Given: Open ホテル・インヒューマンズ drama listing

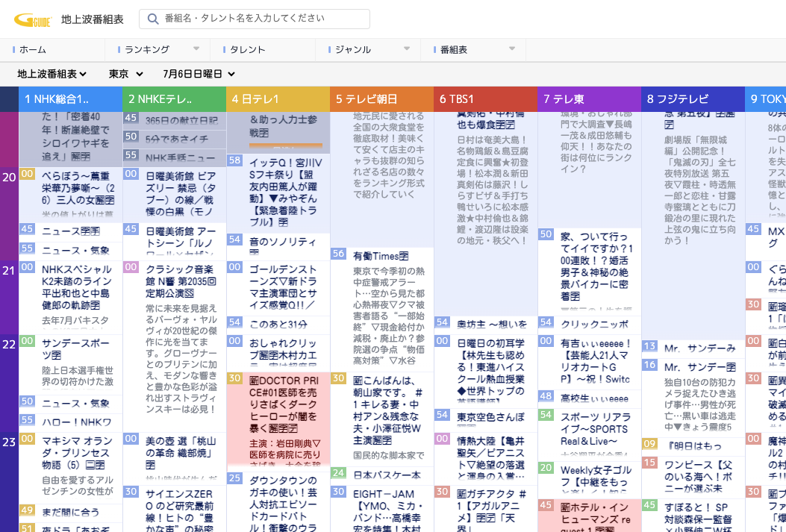Looking at the screenshot, I should pyautogui.click(x=590, y=515).
